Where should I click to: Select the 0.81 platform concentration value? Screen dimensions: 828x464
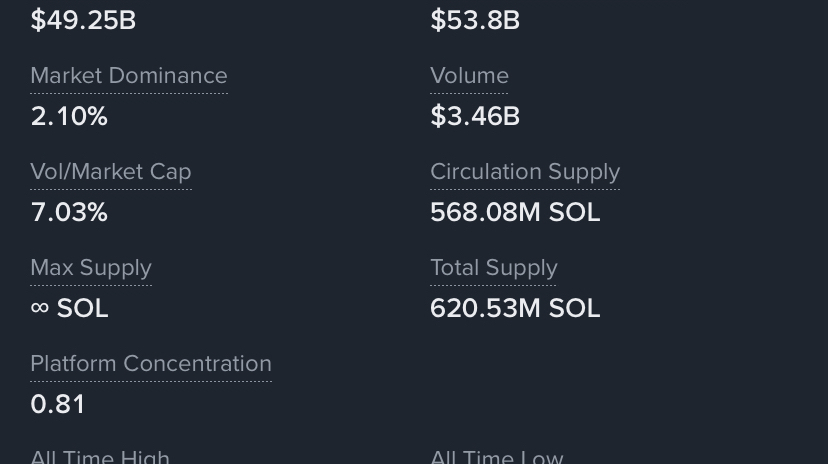57,404
